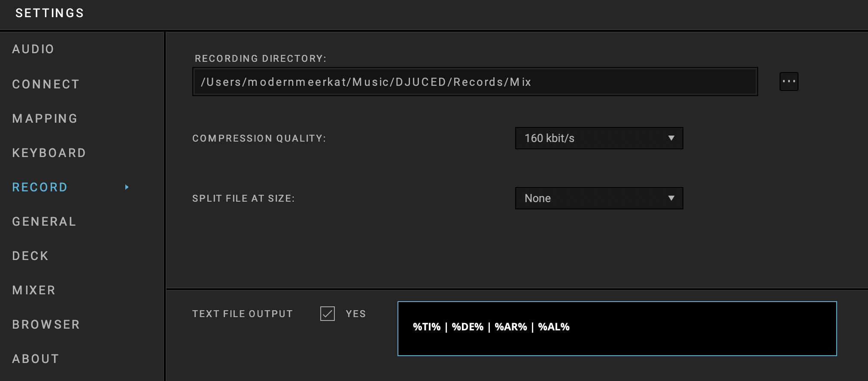
Task: Switch to Keyboard settings
Action: point(49,153)
